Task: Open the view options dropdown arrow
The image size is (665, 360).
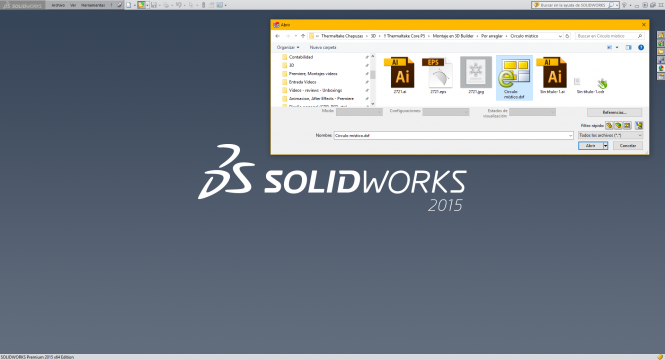Action: pyautogui.click(x=617, y=47)
